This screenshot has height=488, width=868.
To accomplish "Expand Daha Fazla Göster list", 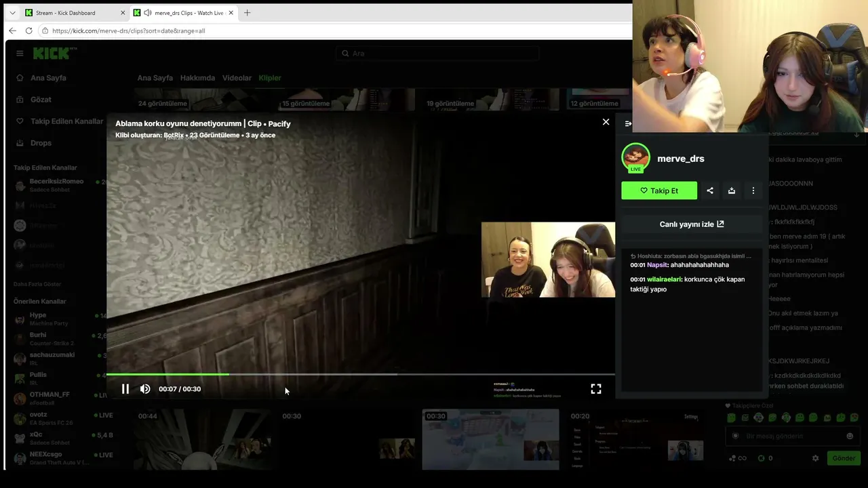I will click(37, 284).
